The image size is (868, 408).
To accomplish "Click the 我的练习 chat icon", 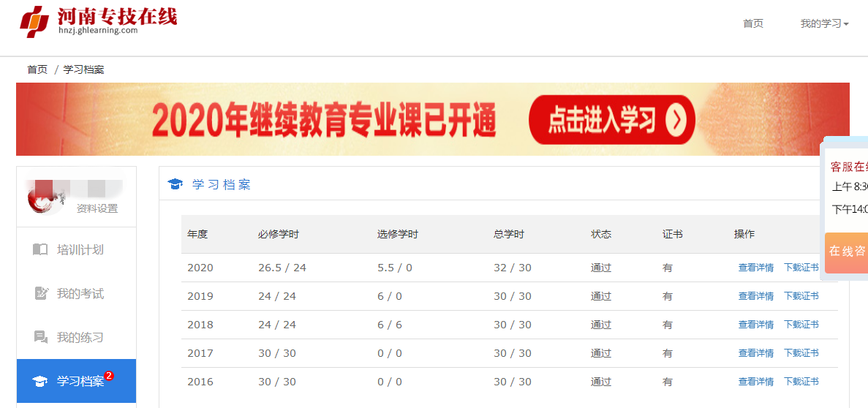I will tap(41, 337).
